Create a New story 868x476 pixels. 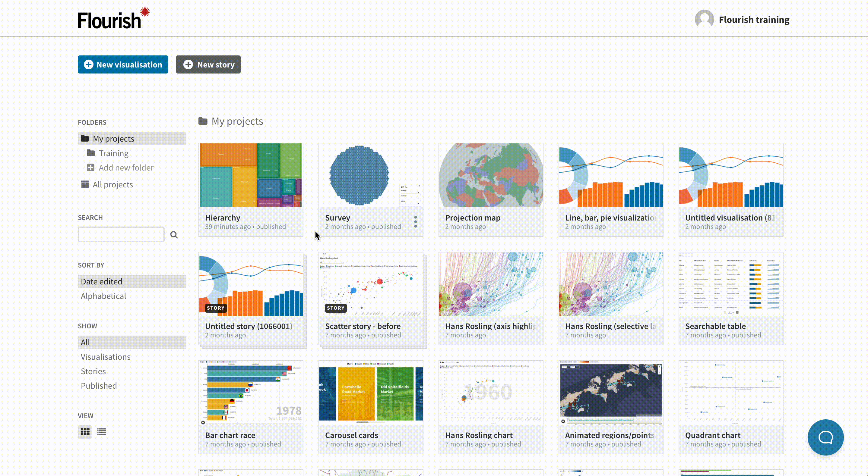pos(208,64)
